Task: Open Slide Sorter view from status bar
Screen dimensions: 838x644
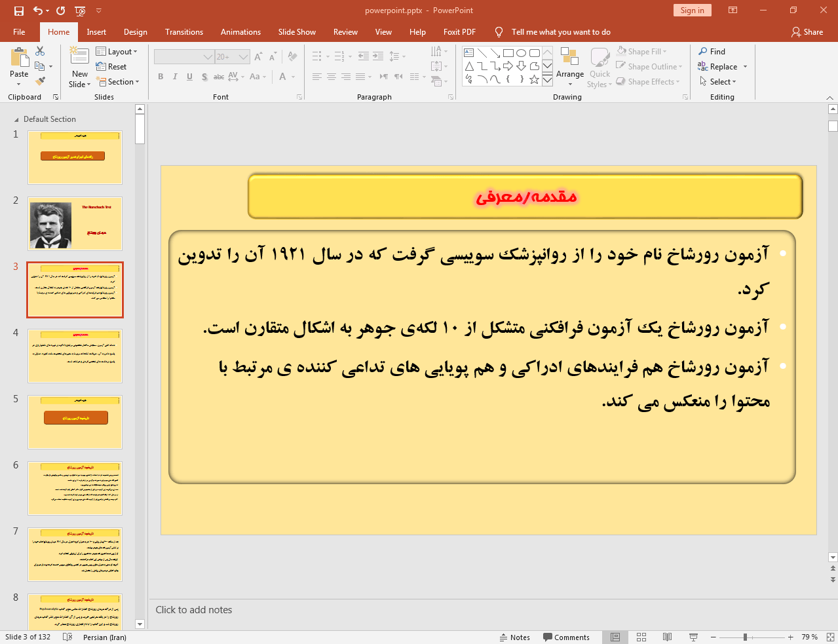Action: pos(641,637)
